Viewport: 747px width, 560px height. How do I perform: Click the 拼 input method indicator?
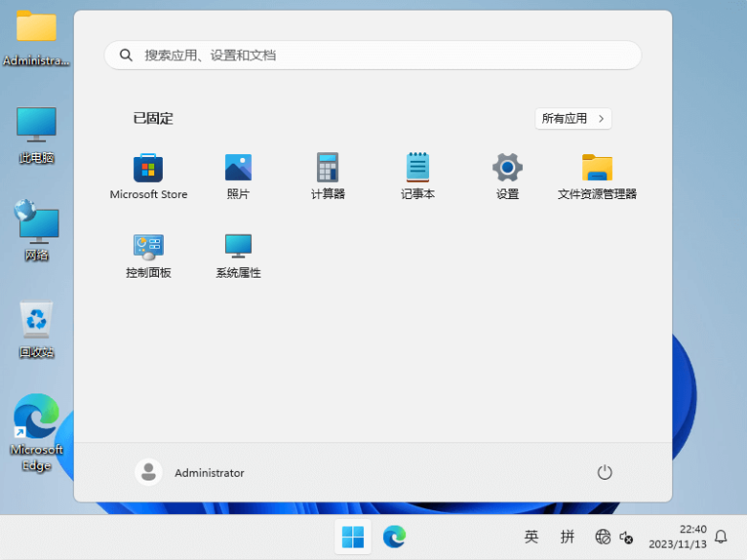(x=567, y=537)
